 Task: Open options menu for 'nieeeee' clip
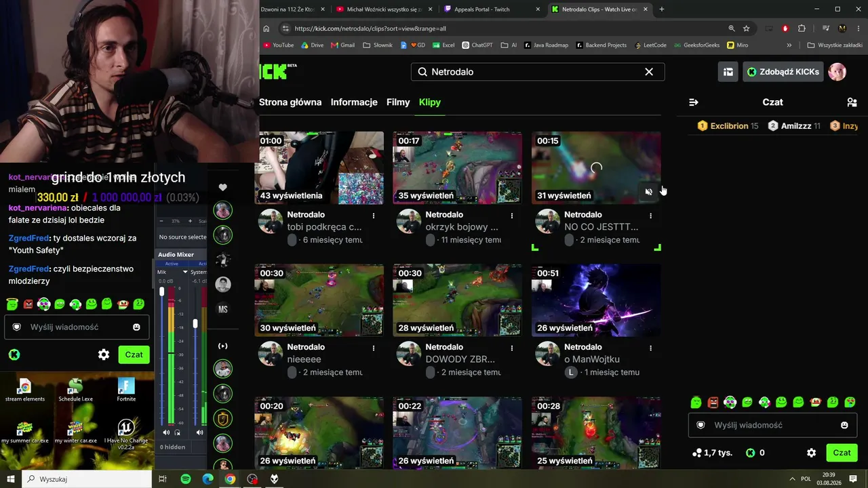click(x=374, y=348)
